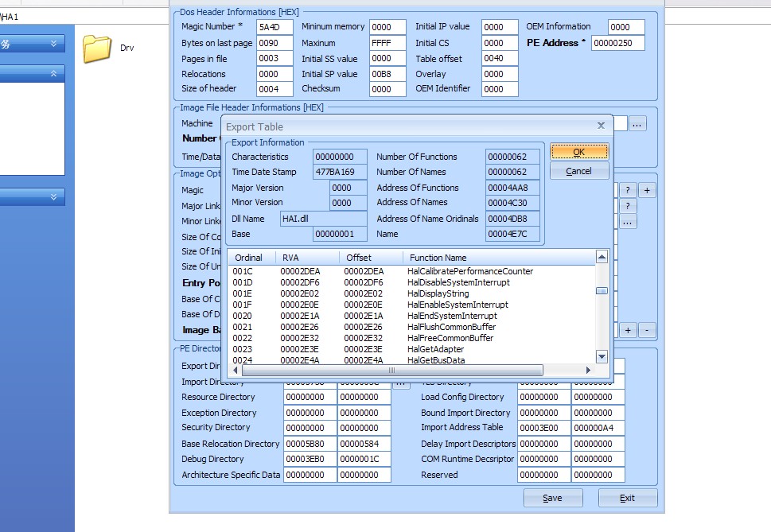Expand the bottom collapsed sidebar panel
Viewport: 771px width, 532px height.
(x=54, y=196)
